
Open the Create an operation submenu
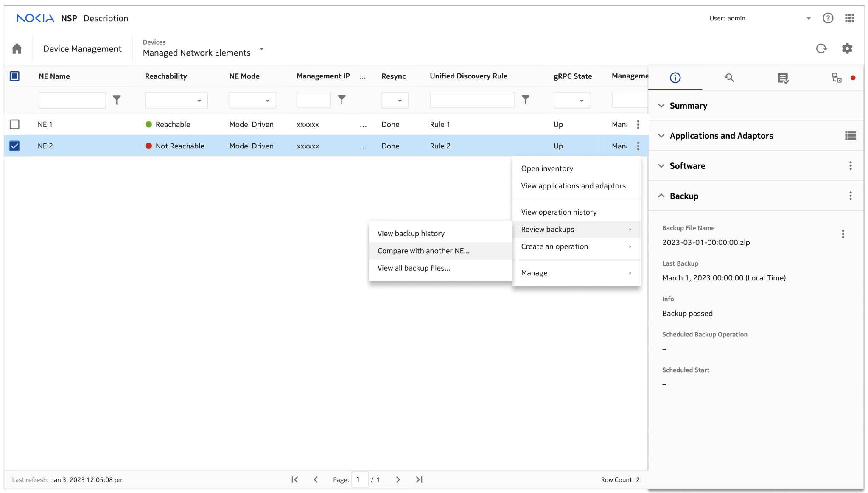(576, 246)
